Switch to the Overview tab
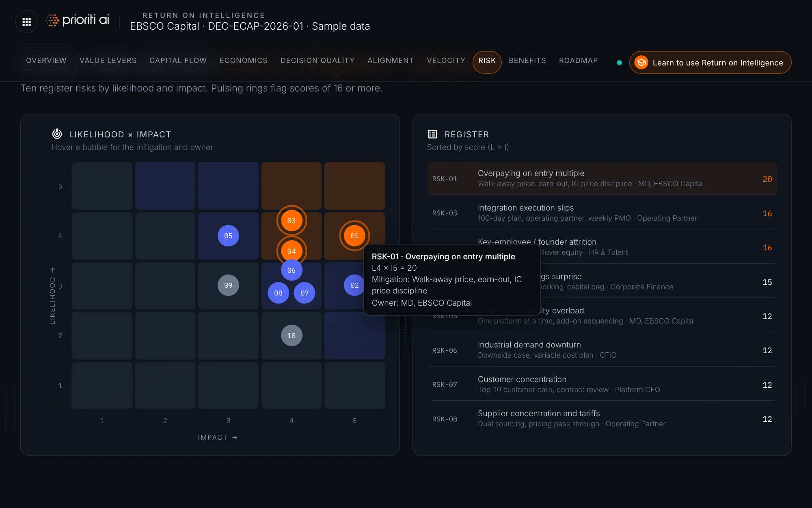This screenshot has width=812, height=508. tap(46, 61)
